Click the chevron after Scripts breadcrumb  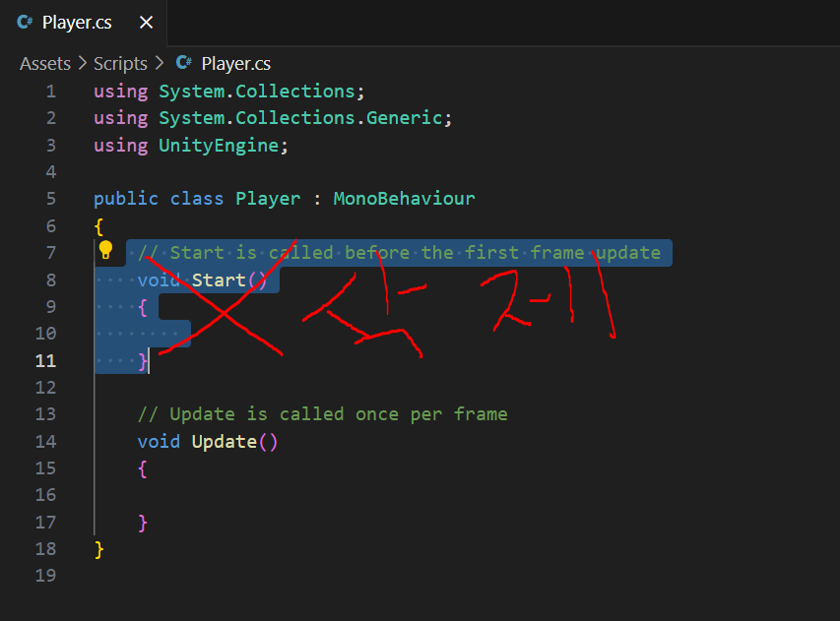[x=158, y=64]
